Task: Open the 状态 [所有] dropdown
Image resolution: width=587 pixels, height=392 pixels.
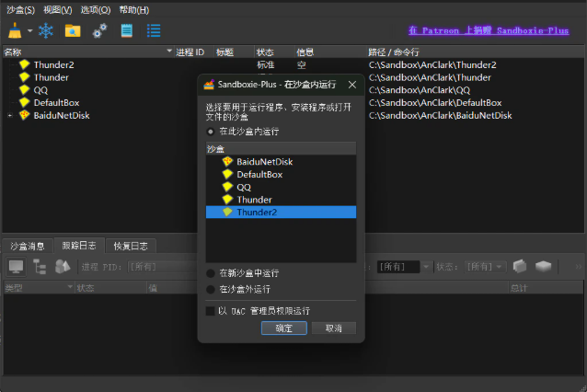Action: tap(485, 267)
